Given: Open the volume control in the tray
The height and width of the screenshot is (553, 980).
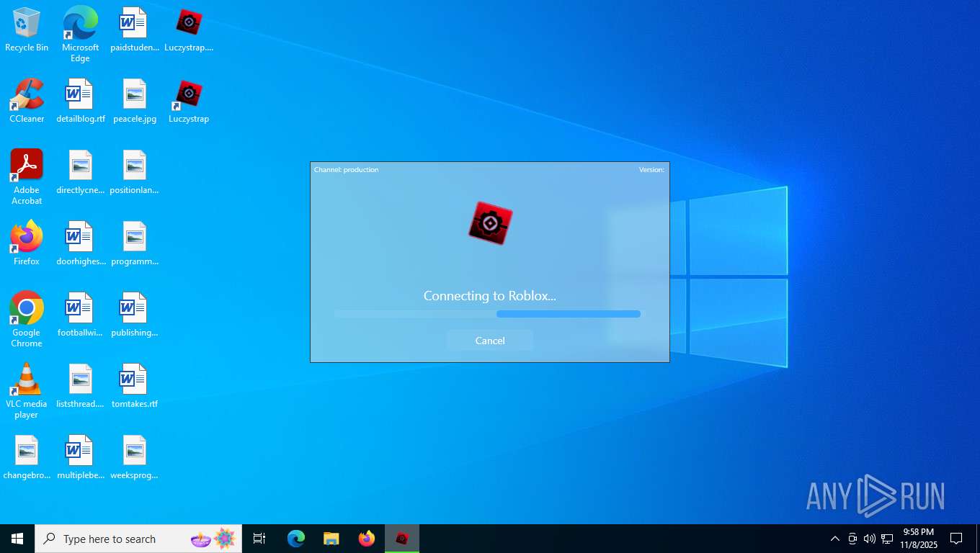Looking at the screenshot, I should tap(870, 539).
